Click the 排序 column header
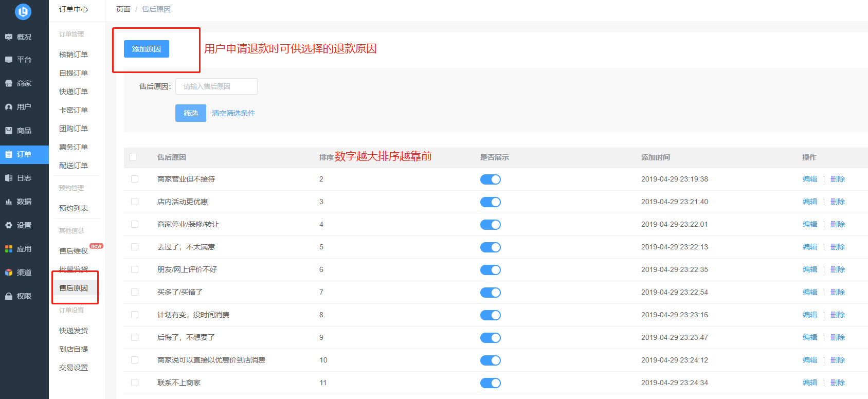The height and width of the screenshot is (399, 868). (x=327, y=157)
